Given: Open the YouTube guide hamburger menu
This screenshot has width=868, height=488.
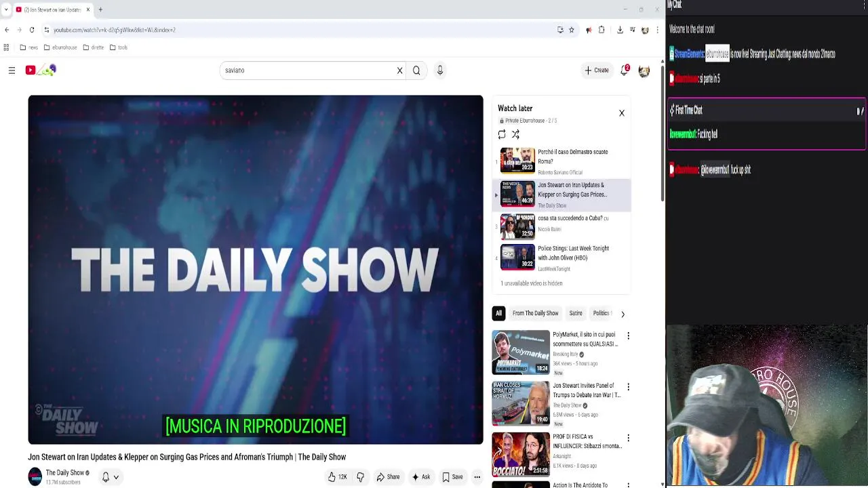Looking at the screenshot, I should [x=12, y=70].
